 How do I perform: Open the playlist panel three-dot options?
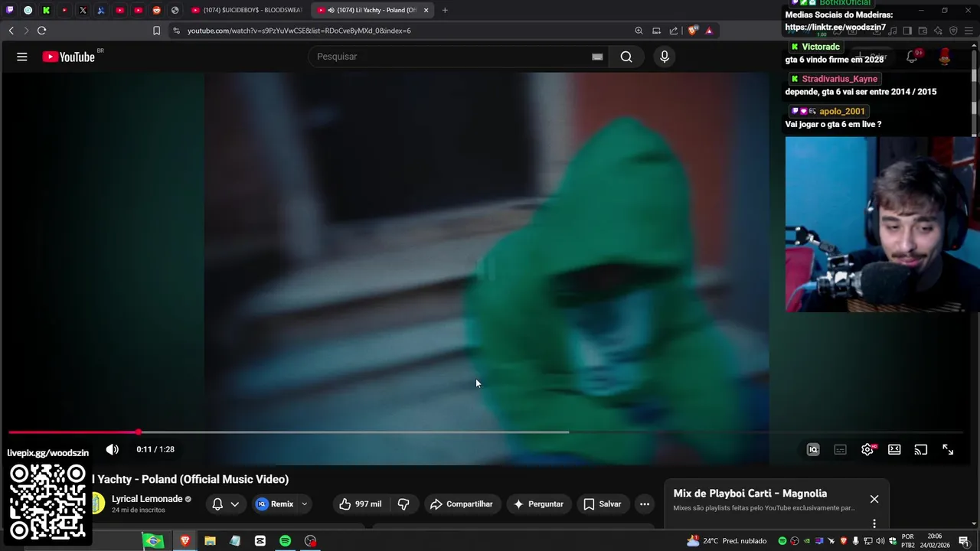874,523
